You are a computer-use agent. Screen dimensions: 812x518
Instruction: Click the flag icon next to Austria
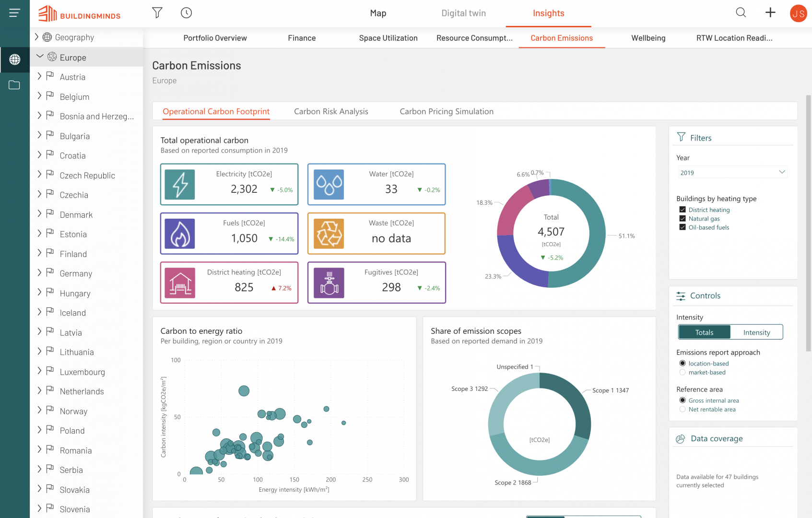[50, 76]
